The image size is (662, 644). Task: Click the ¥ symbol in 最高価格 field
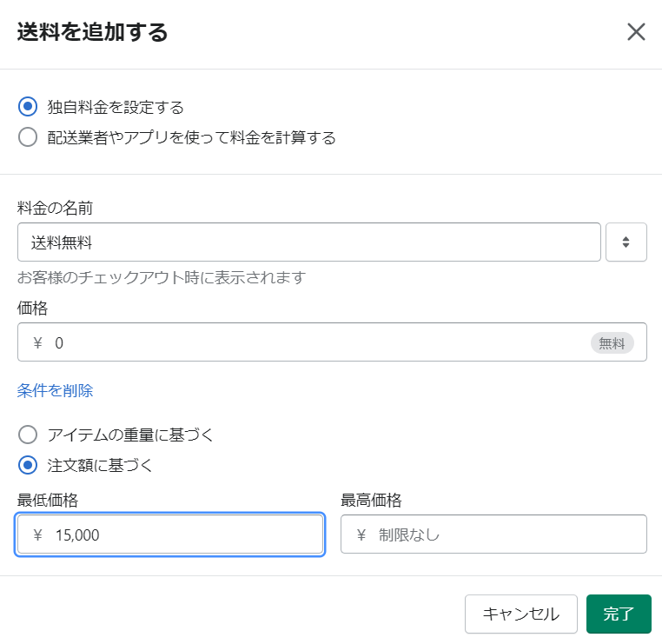tap(361, 535)
